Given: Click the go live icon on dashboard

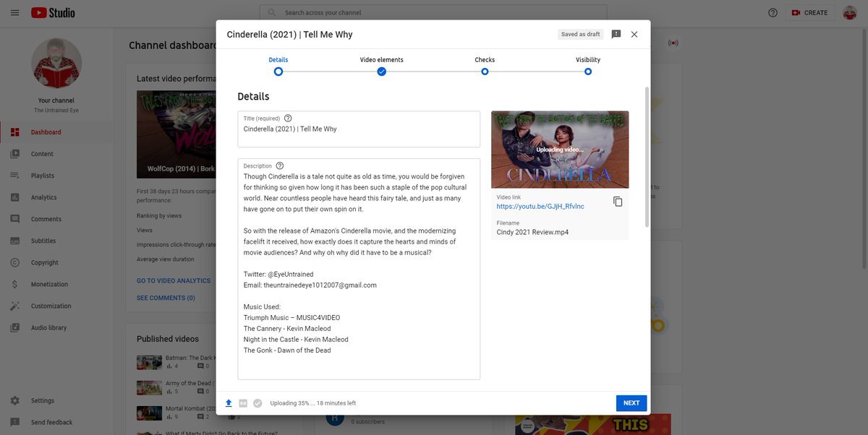Looking at the screenshot, I should 673,43.
